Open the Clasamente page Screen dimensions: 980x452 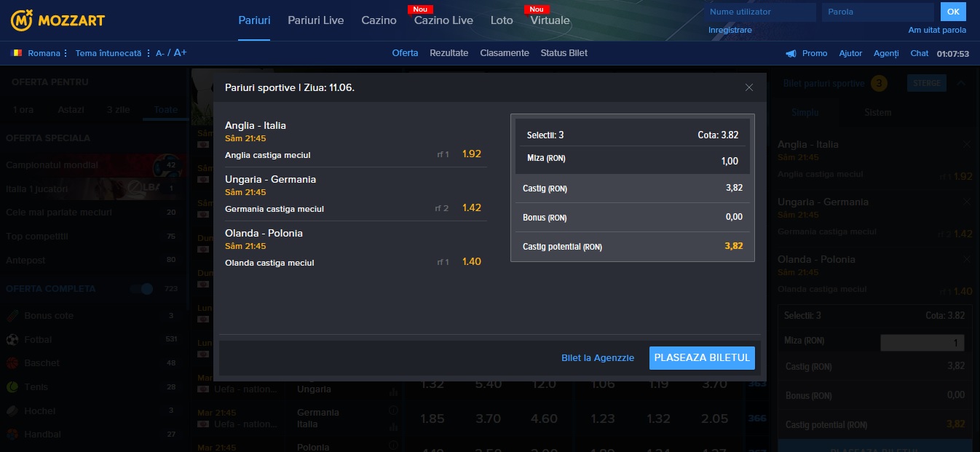[x=505, y=53]
